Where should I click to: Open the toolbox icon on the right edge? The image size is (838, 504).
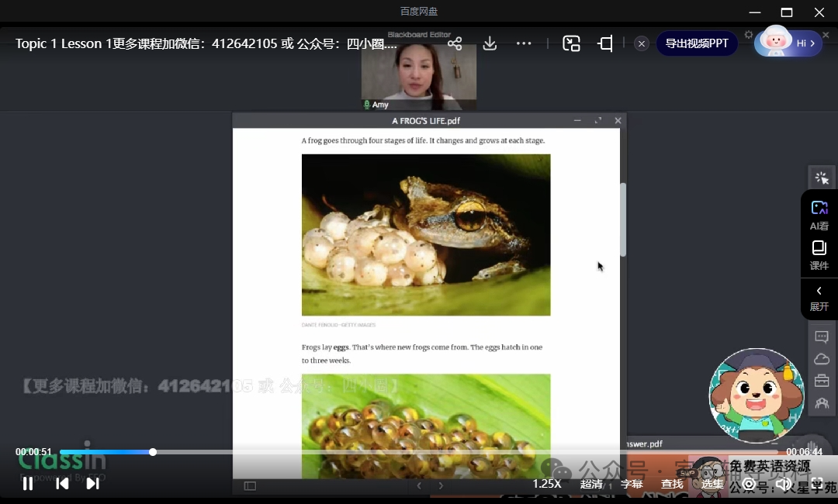822,381
